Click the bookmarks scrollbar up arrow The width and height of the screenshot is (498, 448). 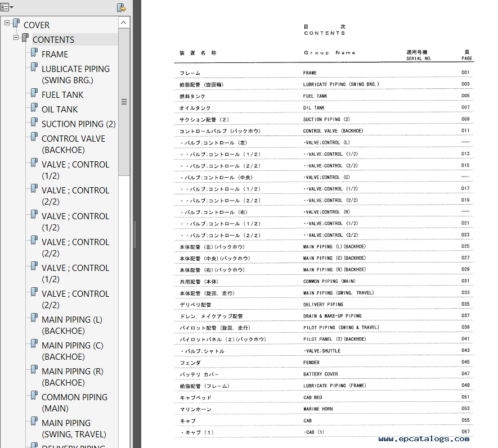click(x=124, y=22)
